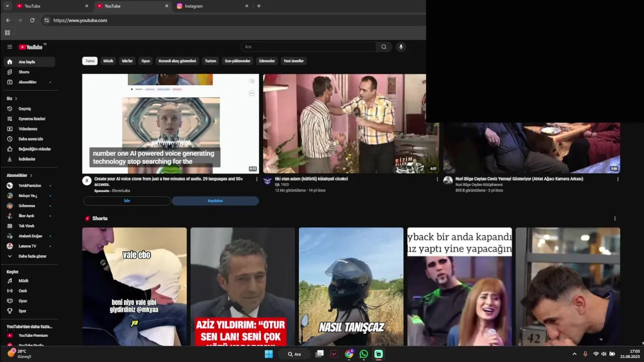Open Nuri Bilge Ceylan Kütüphanesi channel link
644x362 pixels.
point(479,185)
